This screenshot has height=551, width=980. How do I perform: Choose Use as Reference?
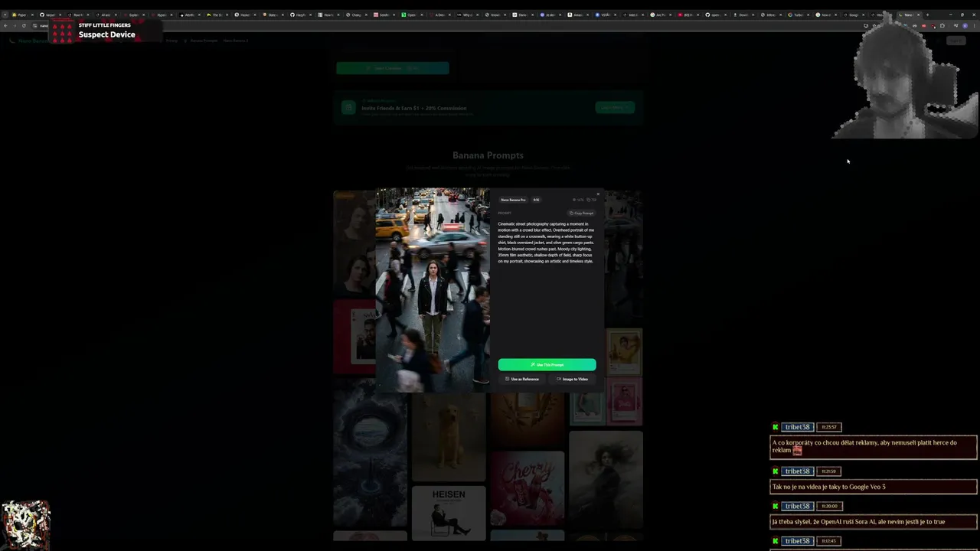tap(522, 379)
